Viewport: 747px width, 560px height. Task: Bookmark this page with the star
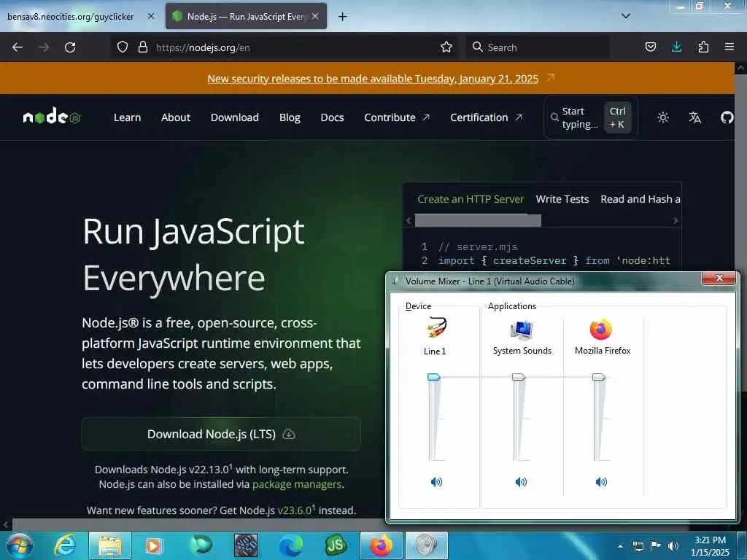tap(446, 47)
